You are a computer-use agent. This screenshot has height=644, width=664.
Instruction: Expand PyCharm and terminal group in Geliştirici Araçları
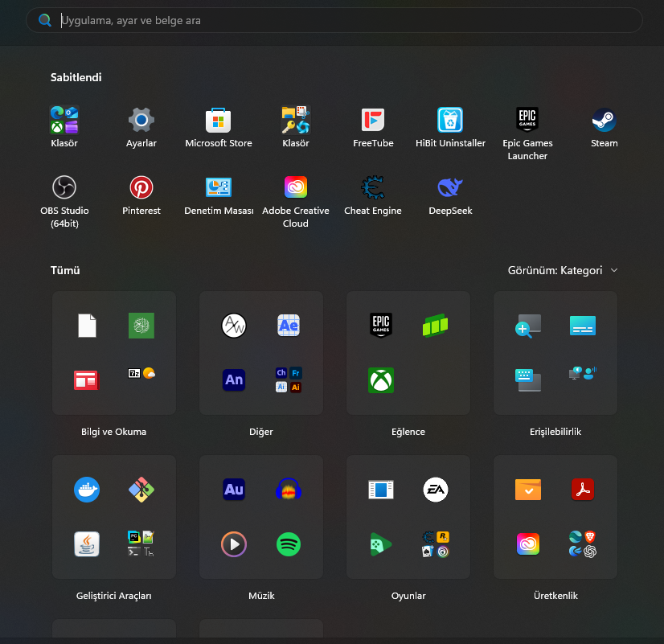[x=141, y=544]
